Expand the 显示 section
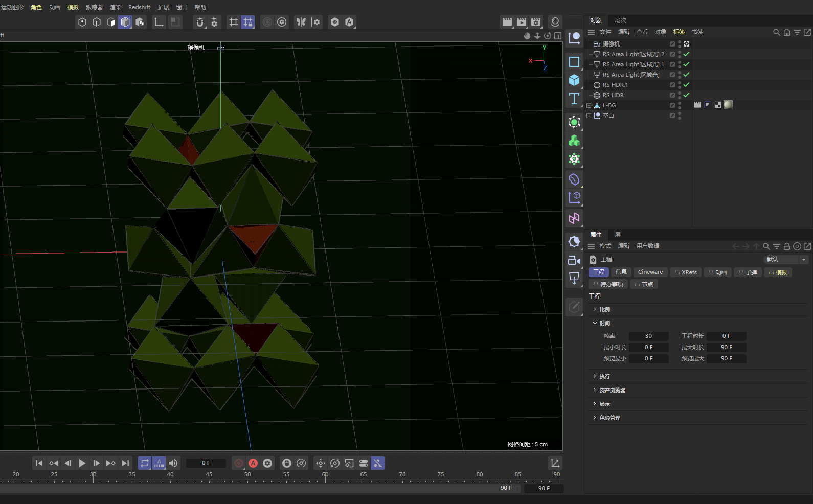This screenshot has width=813, height=504. 595,404
